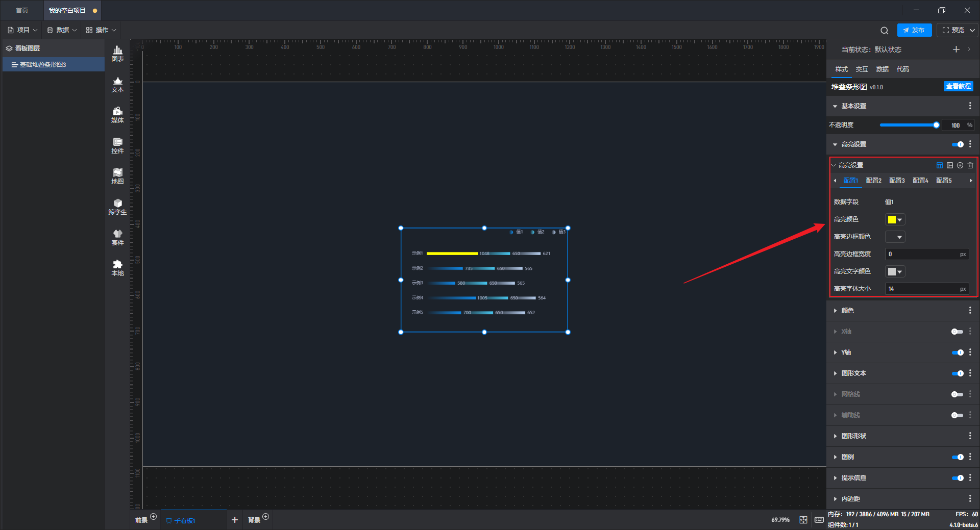Open the 项目 menu

point(22,30)
